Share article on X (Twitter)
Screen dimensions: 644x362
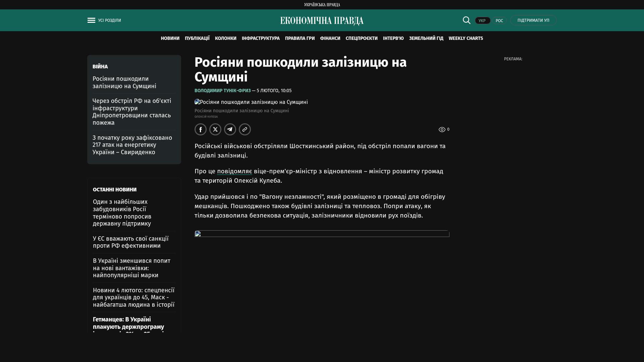coord(215,129)
